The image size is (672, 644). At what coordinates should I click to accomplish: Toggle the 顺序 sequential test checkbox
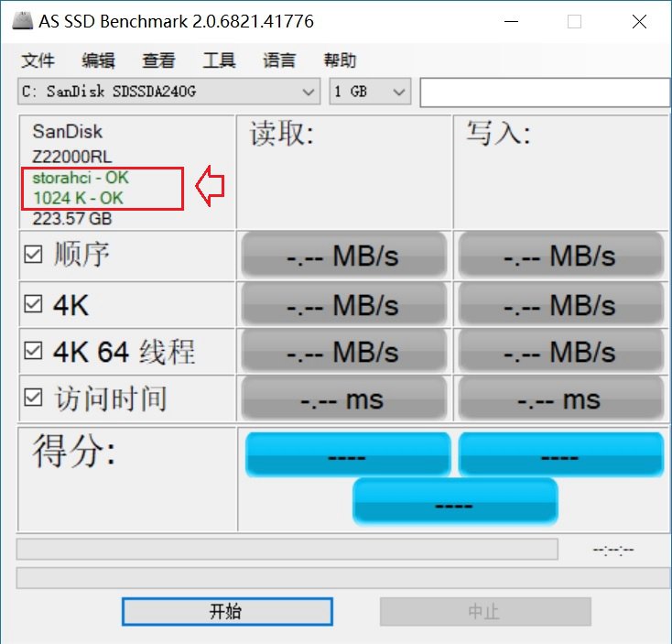pos(33,256)
